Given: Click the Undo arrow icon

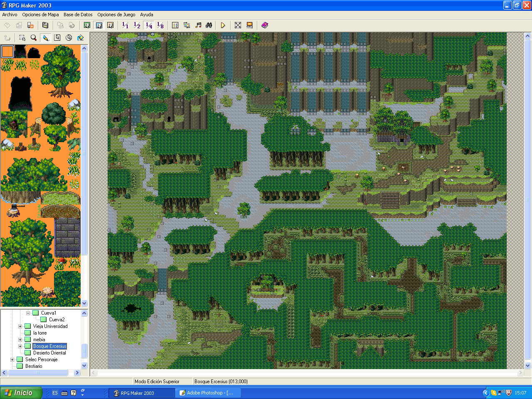Looking at the screenshot, I should click(7, 38).
